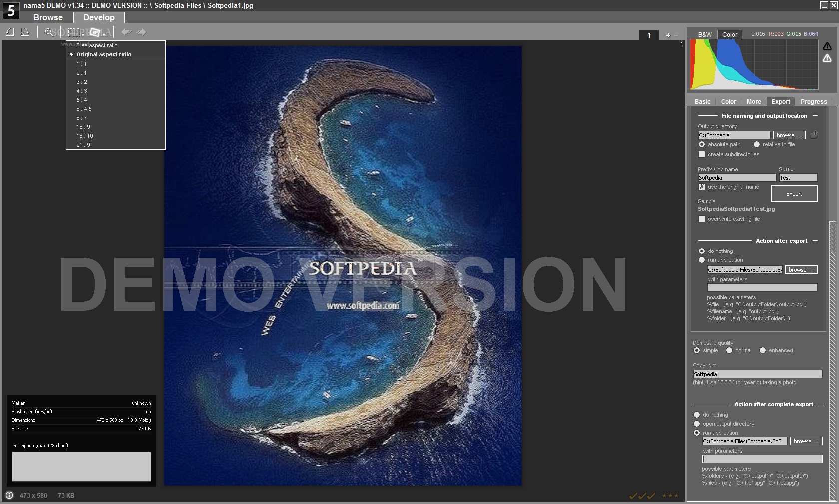Click the white highlight clipping warning icon

(827, 58)
